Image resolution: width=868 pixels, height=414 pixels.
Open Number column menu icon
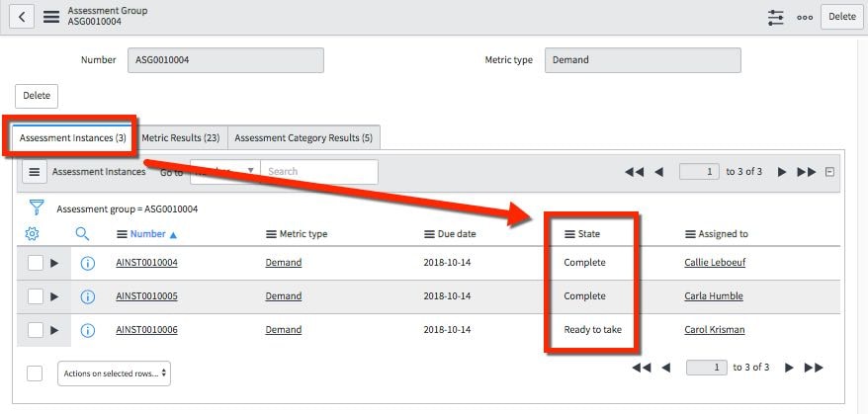123,235
